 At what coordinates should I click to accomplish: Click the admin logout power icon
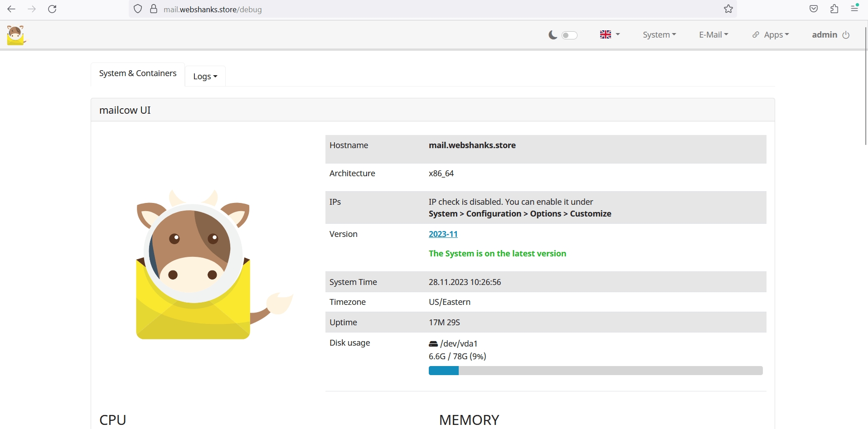click(846, 35)
